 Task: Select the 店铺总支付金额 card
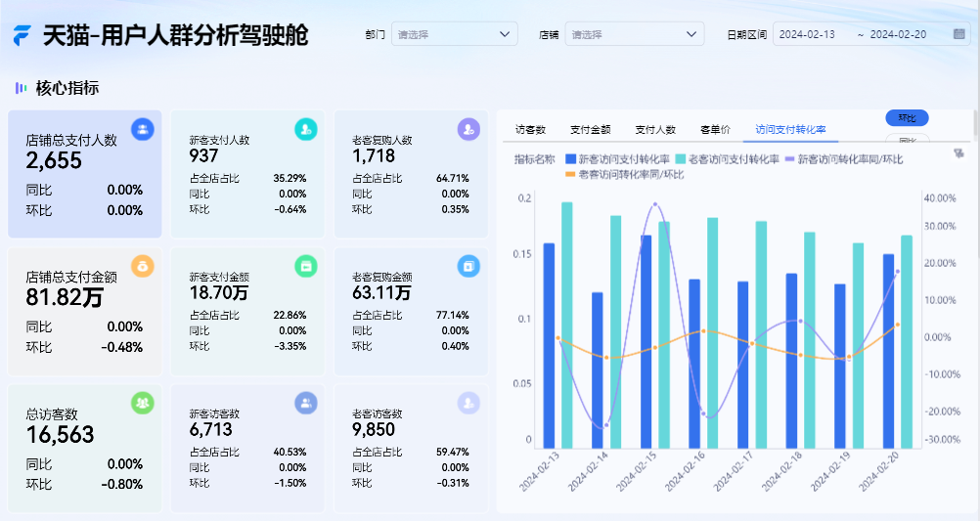(85, 311)
